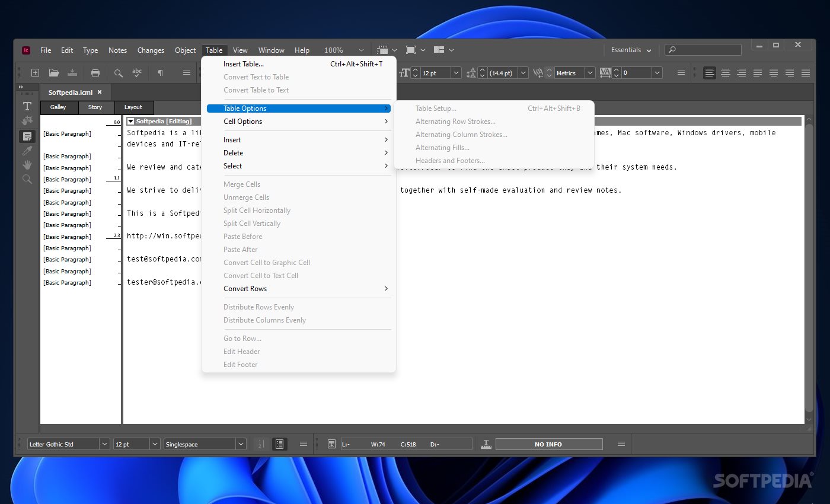Click the NO INFO copyfit progress bar
830x504 pixels.
(x=549, y=444)
